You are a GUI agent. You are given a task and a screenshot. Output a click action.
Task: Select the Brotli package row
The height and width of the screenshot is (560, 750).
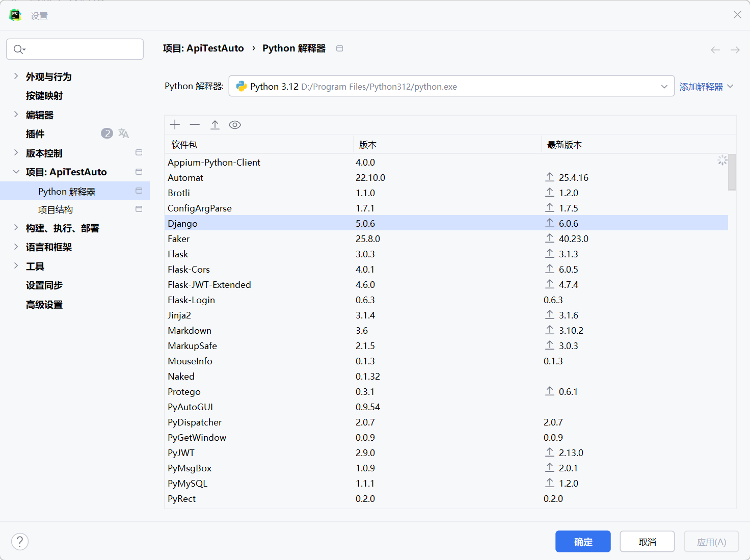[x=446, y=193]
